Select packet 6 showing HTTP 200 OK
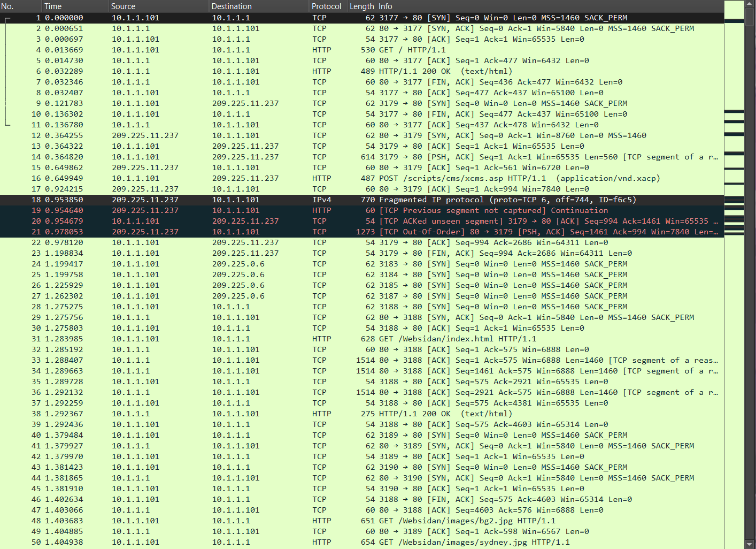 321,71
